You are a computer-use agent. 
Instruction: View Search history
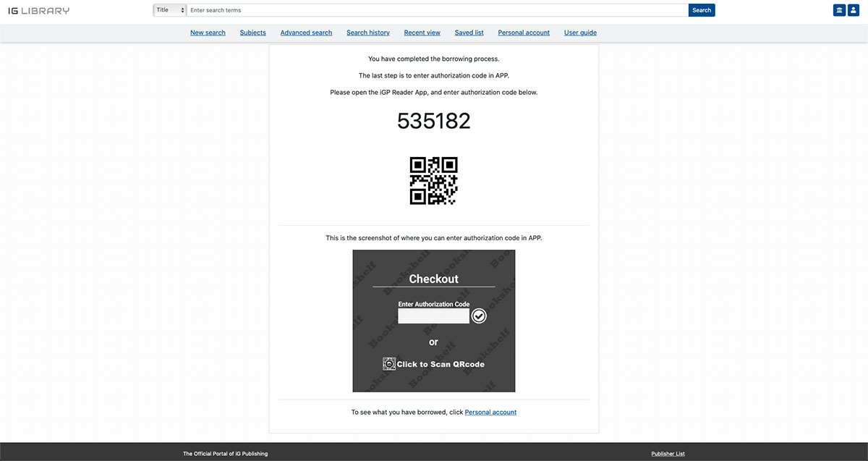[x=368, y=33]
